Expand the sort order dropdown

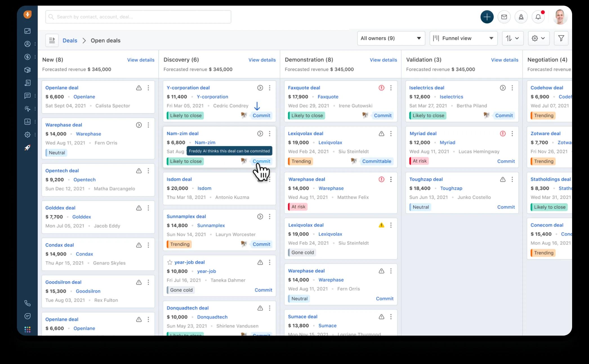[x=512, y=38]
